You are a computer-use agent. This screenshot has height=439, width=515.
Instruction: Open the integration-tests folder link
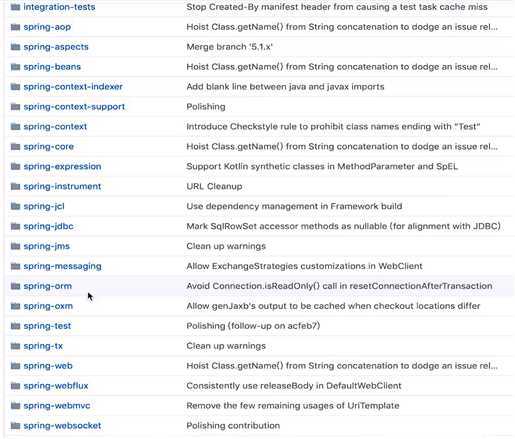[59, 7]
